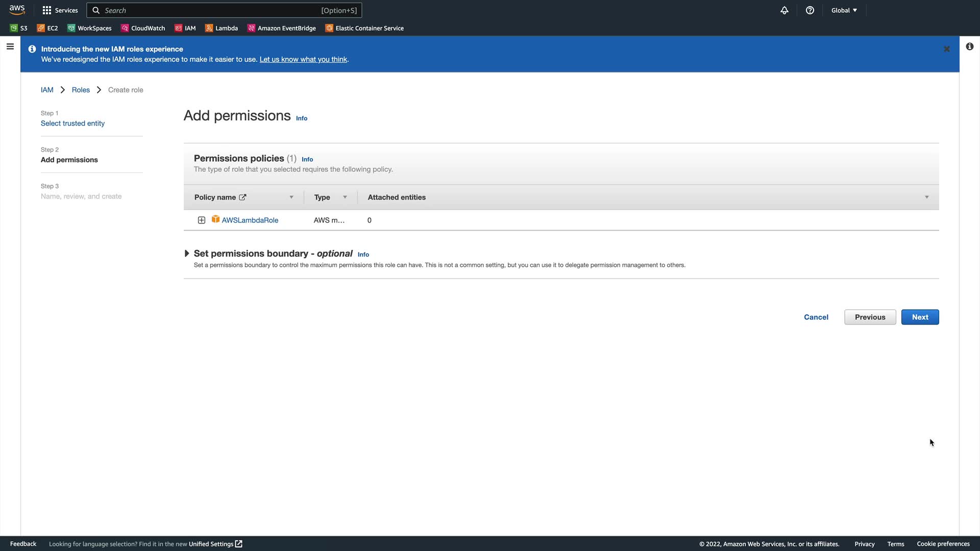This screenshot has width=980, height=551.
Task: Open the info panel icon at right edge
Action: coord(969,46)
